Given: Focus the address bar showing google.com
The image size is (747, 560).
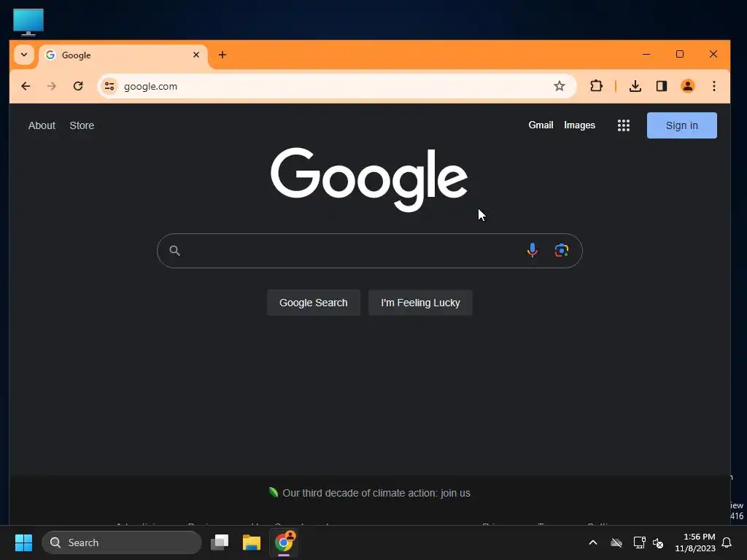Looking at the screenshot, I should tap(337, 86).
